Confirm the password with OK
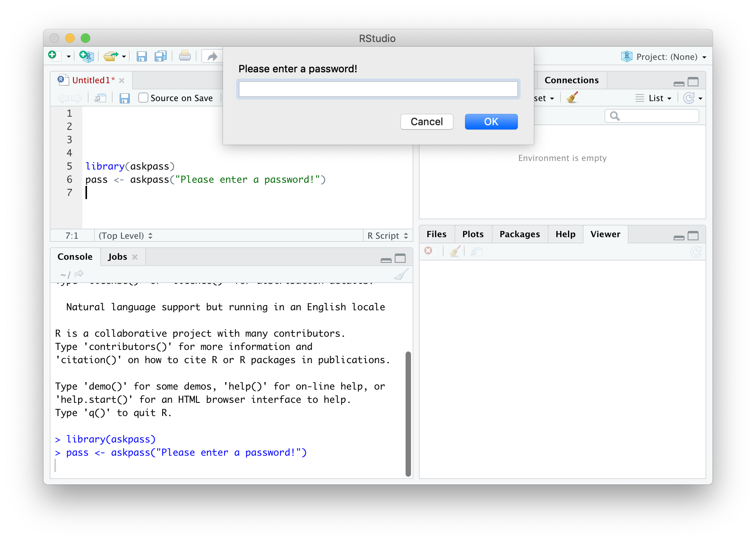 (491, 122)
